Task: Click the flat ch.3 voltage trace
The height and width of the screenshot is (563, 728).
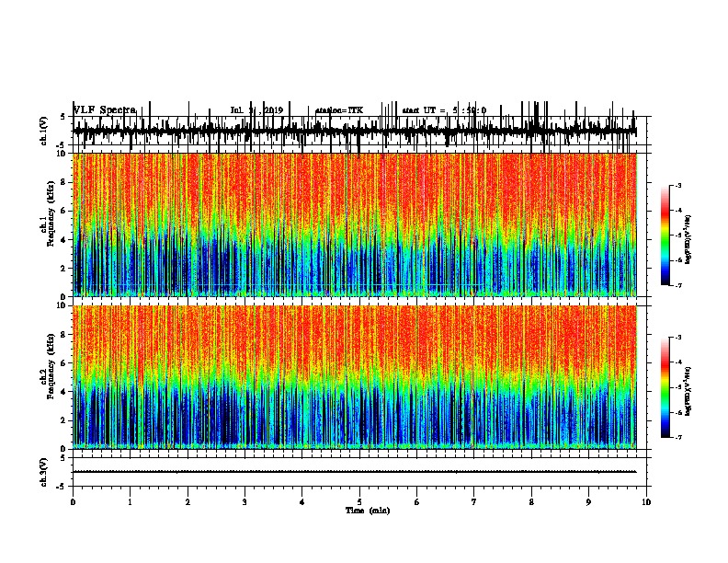Action: pyautogui.click(x=355, y=472)
